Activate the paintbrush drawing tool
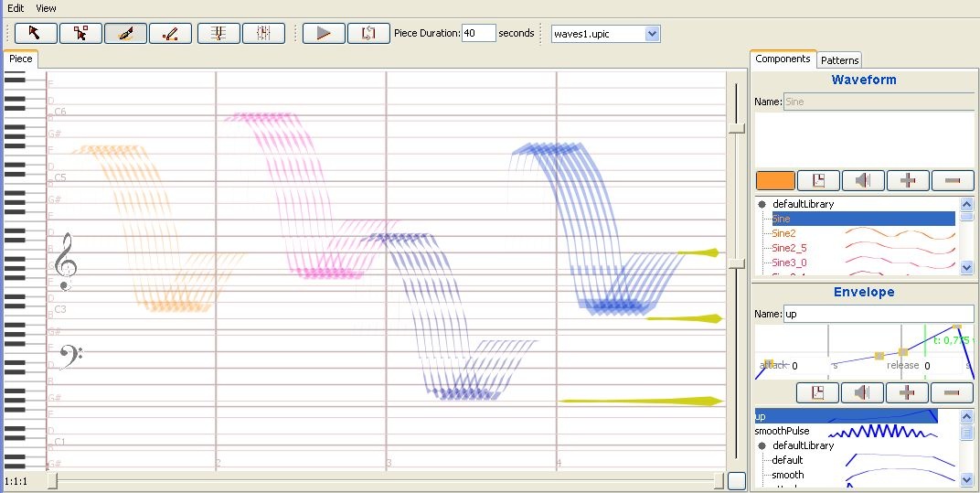This screenshot has width=980, height=493. tap(125, 34)
